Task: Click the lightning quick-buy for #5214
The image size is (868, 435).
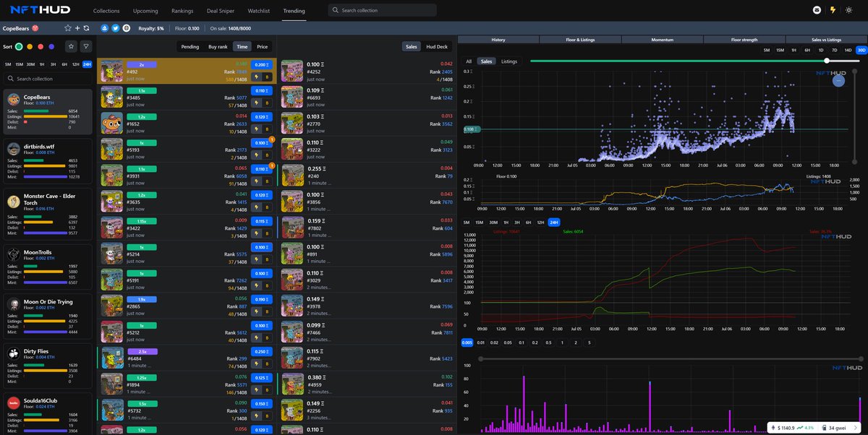Action: pos(256,259)
